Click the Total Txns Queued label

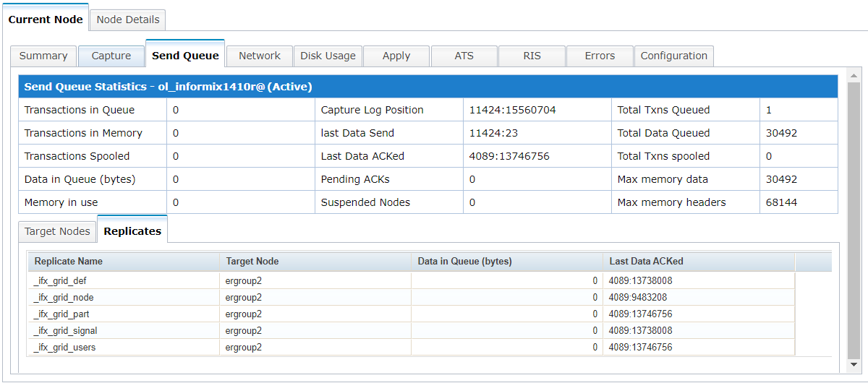[663, 110]
